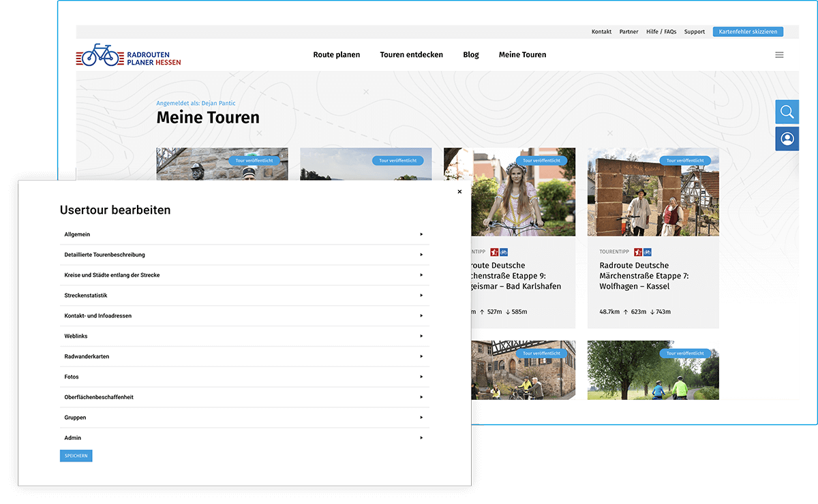Open the search magnifier side button

pyautogui.click(x=787, y=112)
